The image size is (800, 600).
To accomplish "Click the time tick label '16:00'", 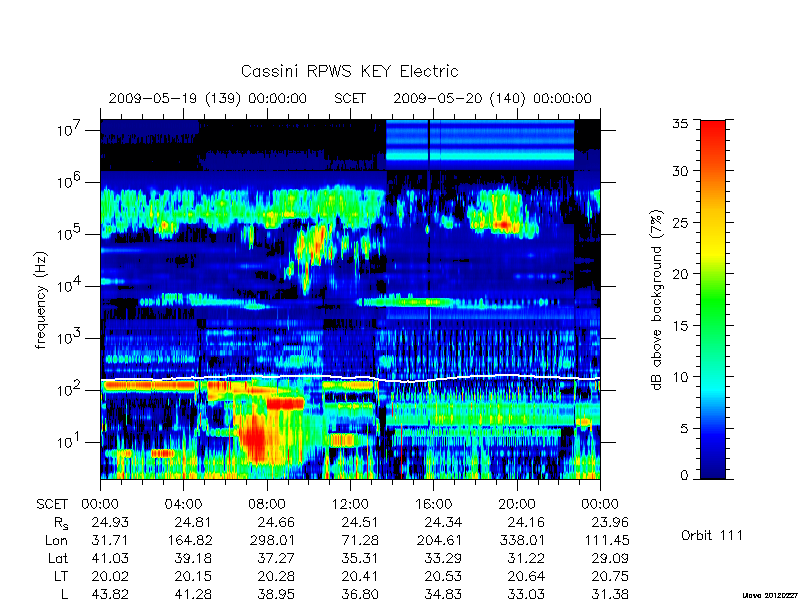I will pos(434,505).
